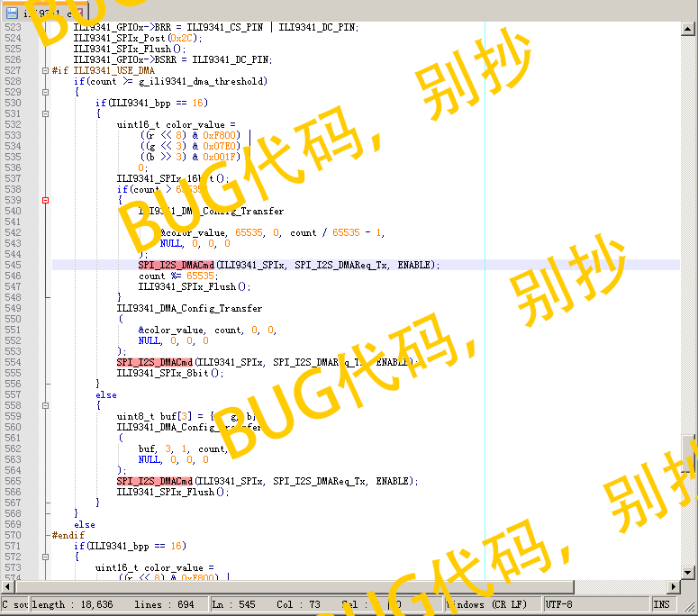Click the 'Ln : 545' status bar field
Image resolution: width=698 pixels, height=616 pixels.
coord(233,604)
